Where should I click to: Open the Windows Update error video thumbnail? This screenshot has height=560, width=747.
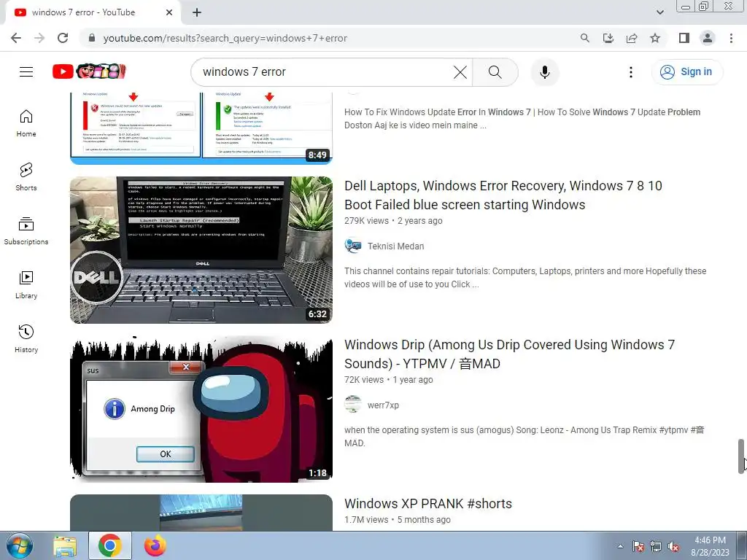[201, 128]
